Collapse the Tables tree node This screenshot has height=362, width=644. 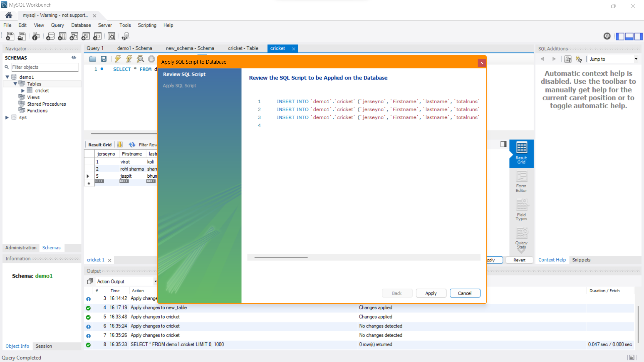15,84
